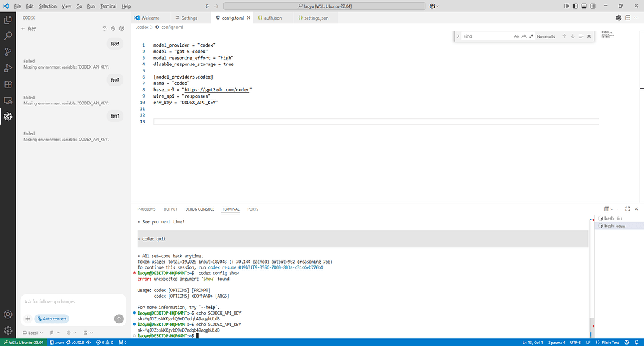Open Codex chat history

tap(104, 29)
